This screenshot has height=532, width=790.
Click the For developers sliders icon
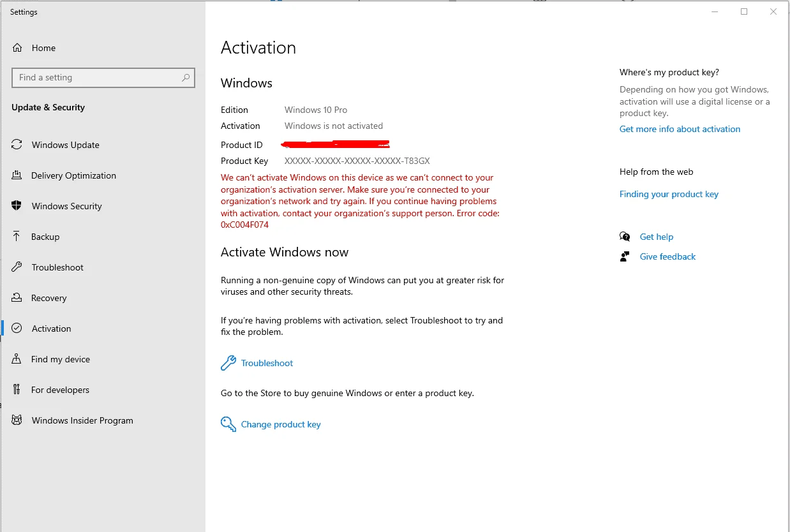click(x=17, y=390)
